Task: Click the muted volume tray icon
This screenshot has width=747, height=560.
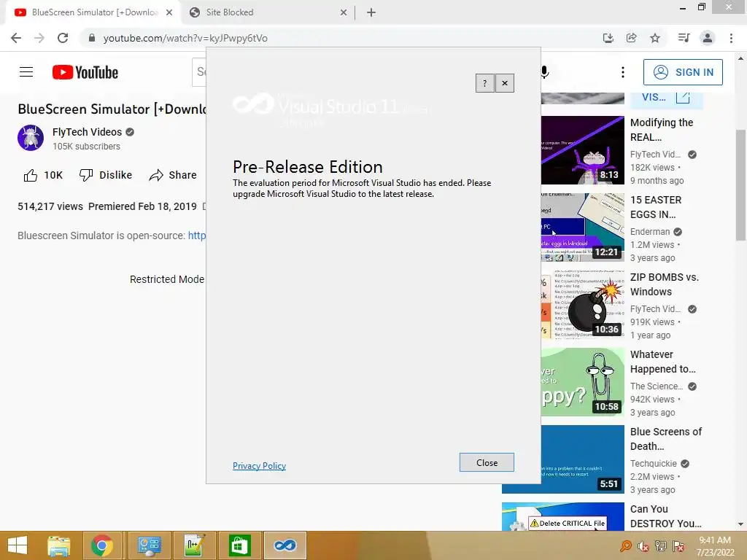Action: coord(643,546)
